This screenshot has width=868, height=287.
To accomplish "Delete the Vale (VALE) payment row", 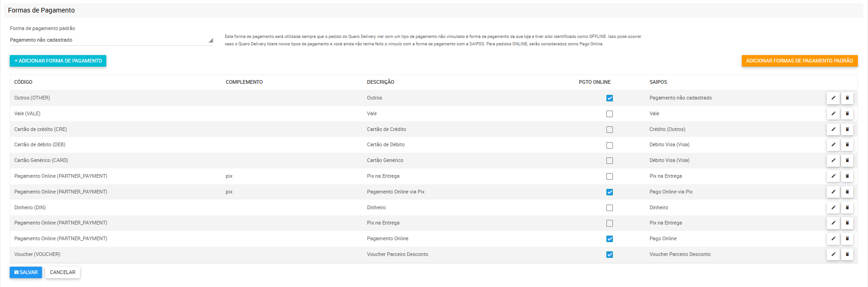I will [847, 114].
